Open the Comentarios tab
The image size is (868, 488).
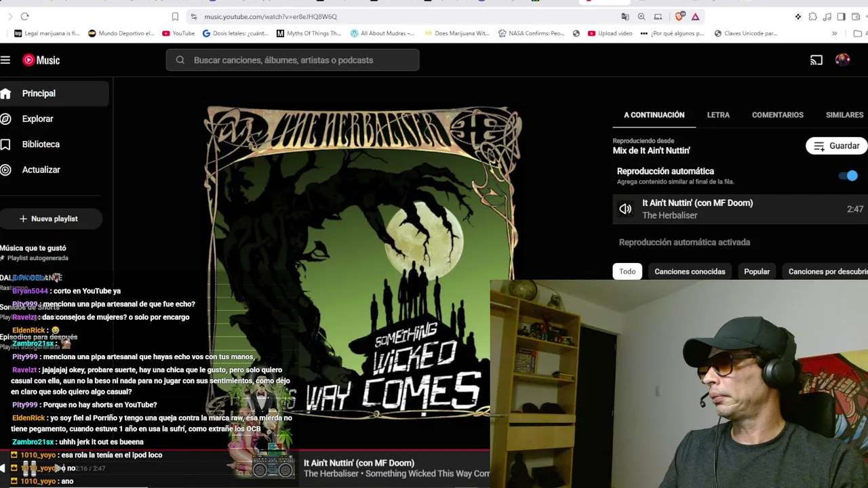pyautogui.click(x=778, y=115)
